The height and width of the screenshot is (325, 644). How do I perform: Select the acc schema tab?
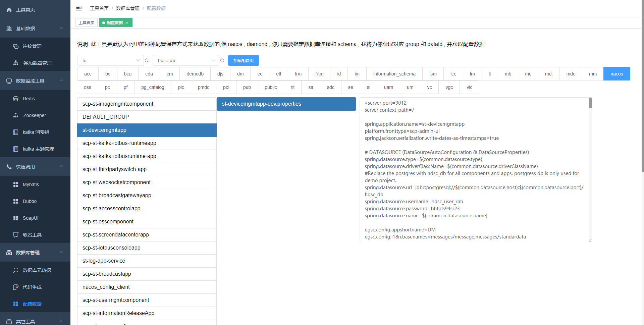[88, 74]
